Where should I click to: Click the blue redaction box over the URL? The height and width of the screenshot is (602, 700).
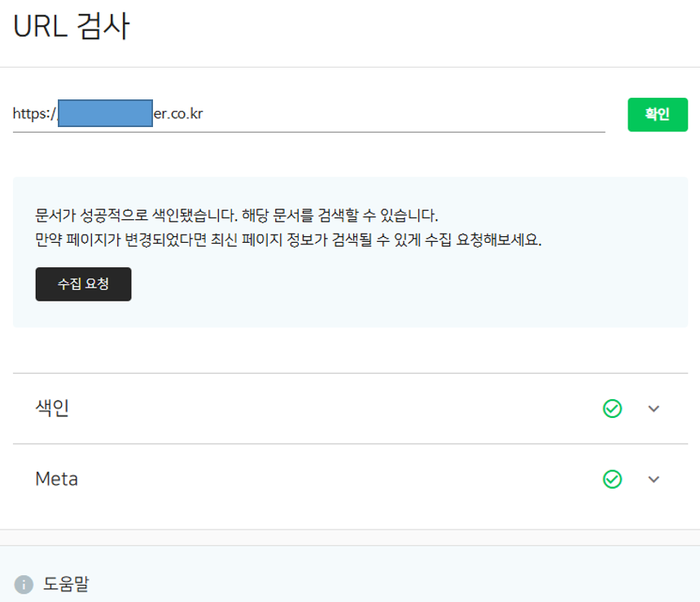click(x=105, y=113)
